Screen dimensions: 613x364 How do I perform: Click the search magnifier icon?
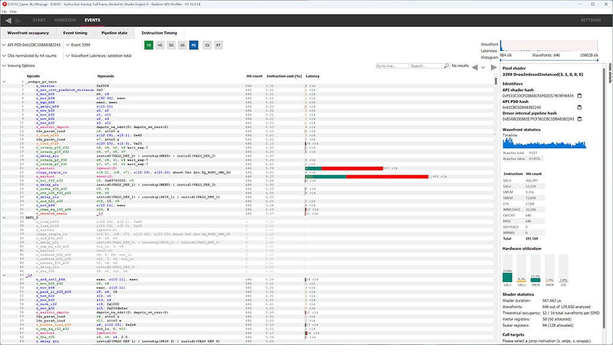(x=445, y=66)
